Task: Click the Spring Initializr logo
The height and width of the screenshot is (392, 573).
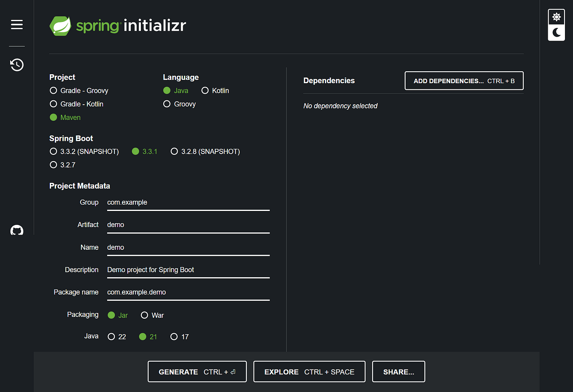Action: click(x=118, y=26)
